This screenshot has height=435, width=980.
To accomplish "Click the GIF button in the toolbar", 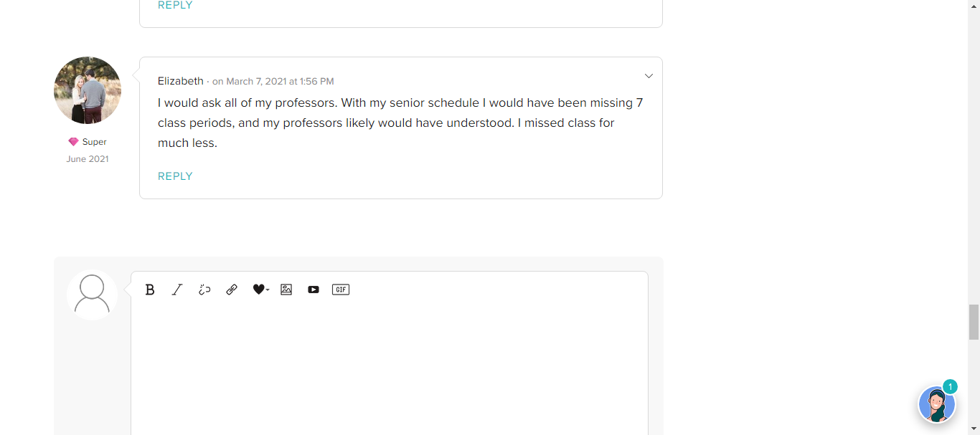I will [341, 290].
